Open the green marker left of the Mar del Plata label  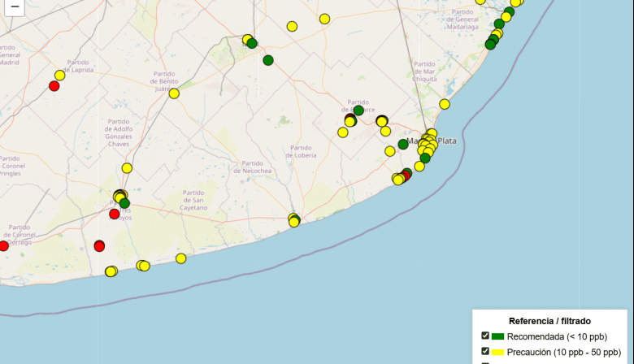pyautogui.click(x=403, y=145)
